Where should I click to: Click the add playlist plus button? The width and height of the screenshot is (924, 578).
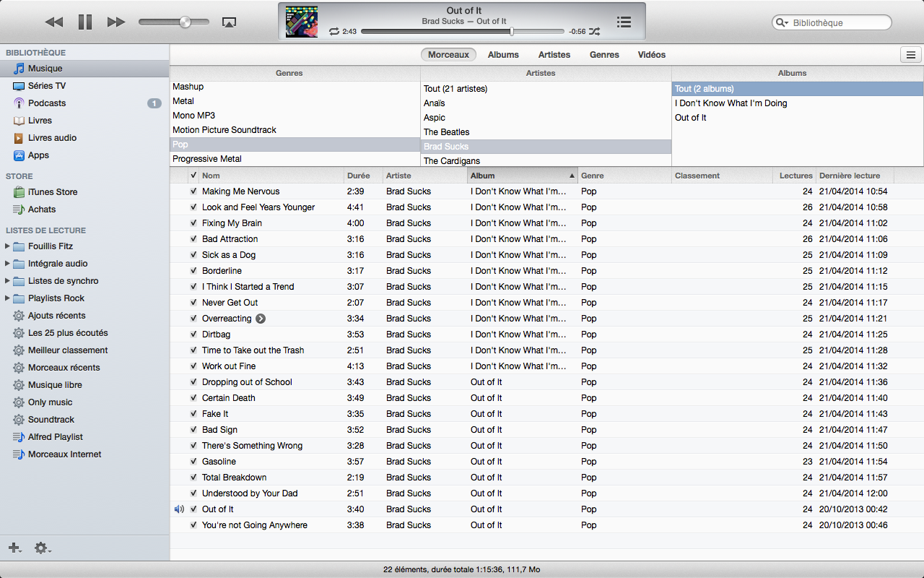coord(14,548)
